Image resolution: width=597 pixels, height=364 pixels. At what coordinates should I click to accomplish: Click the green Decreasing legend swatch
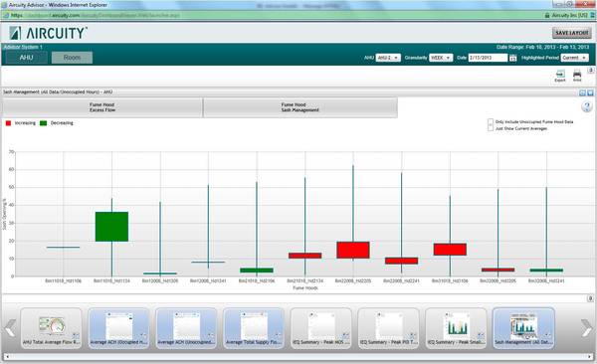click(x=44, y=123)
